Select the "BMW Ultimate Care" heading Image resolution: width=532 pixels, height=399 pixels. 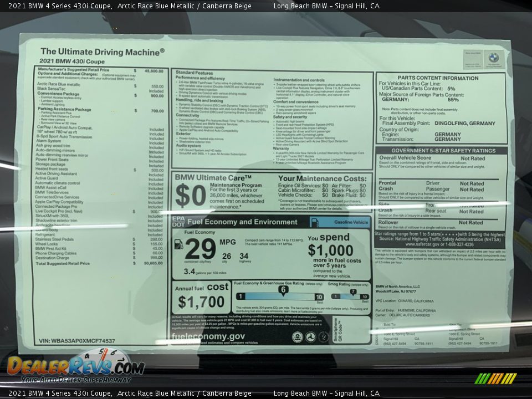[213, 178]
